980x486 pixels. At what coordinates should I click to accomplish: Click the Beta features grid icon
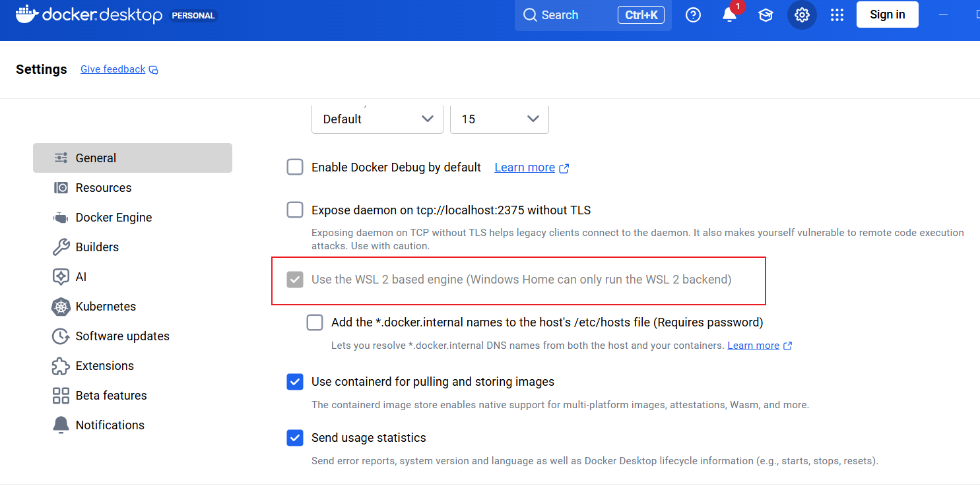click(x=61, y=396)
